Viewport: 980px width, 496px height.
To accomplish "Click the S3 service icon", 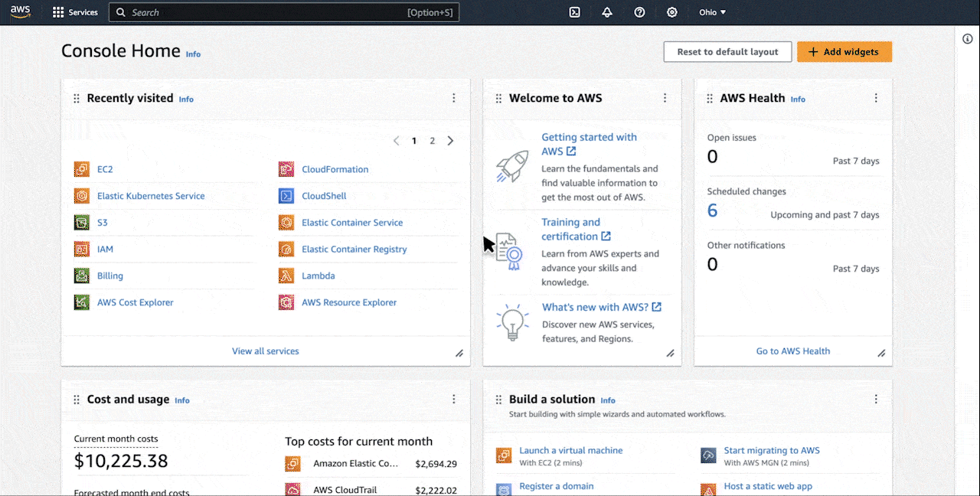I will (82, 223).
